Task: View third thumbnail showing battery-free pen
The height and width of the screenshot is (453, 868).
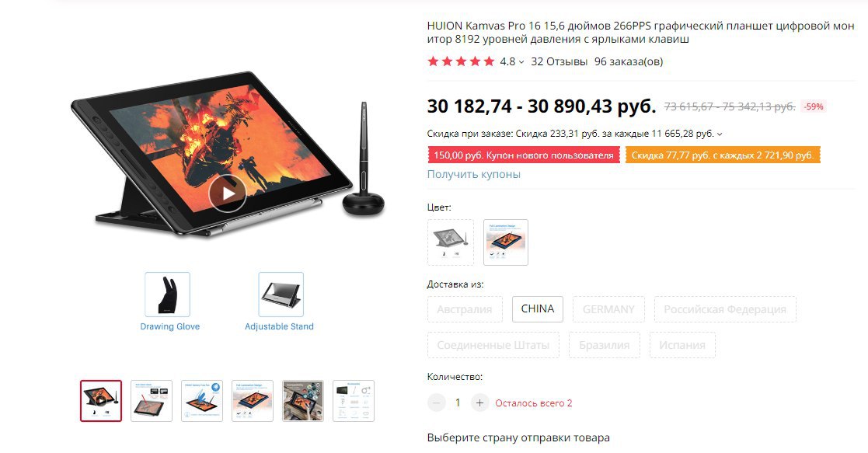Action: tap(202, 401)
